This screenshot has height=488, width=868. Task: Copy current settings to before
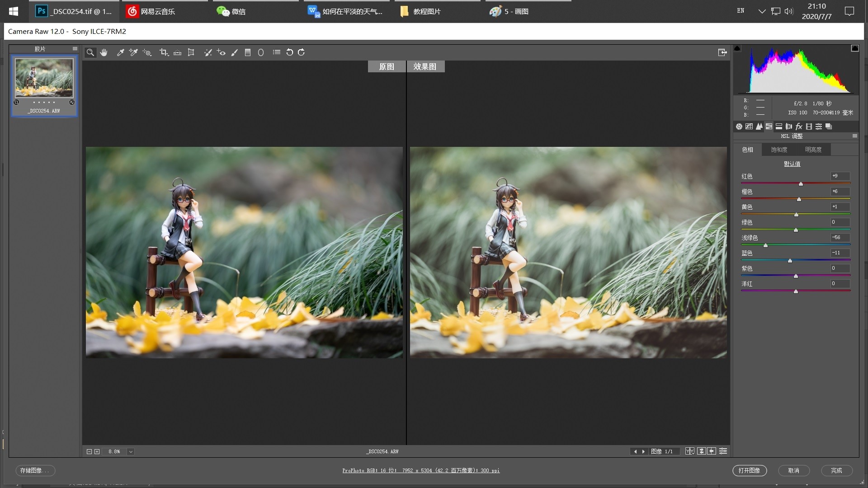(712, 451)
